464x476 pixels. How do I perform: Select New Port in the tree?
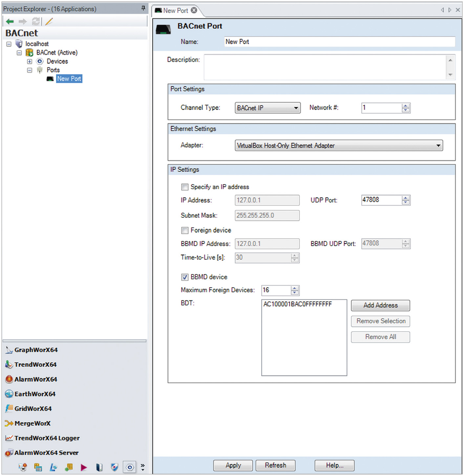click(69, 79)
